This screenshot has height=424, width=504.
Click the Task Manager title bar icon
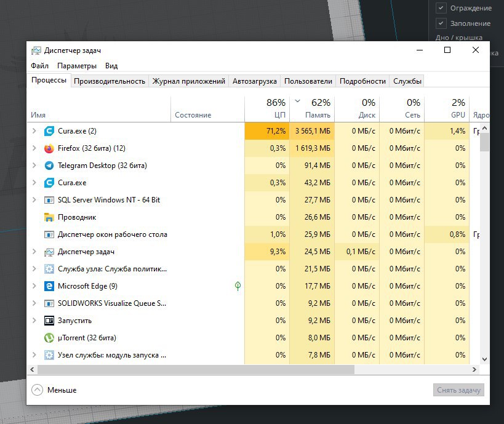click(x=36, y=50)
